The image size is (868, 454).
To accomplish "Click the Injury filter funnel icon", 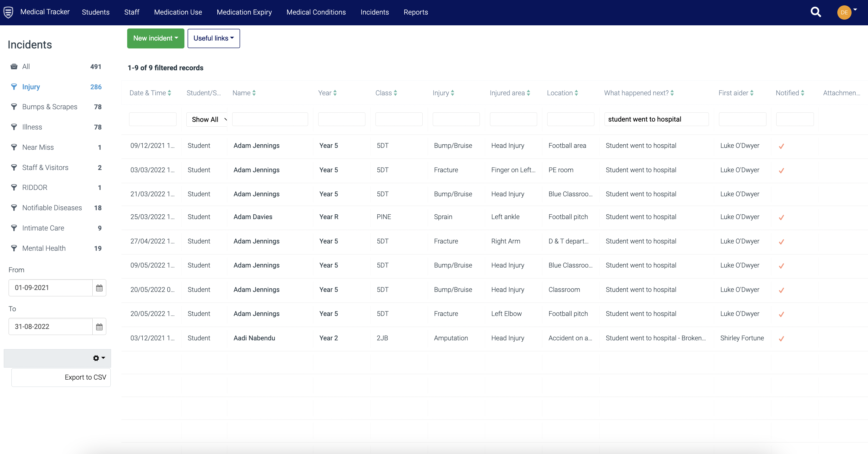I will (14, 87).
